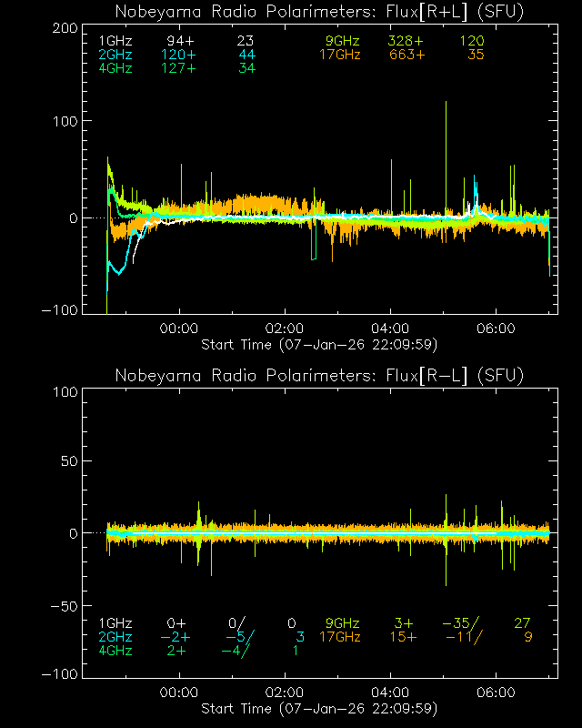Select the 9GHz legend label in top plot
The image size is (582, 728).
(343, 42)
